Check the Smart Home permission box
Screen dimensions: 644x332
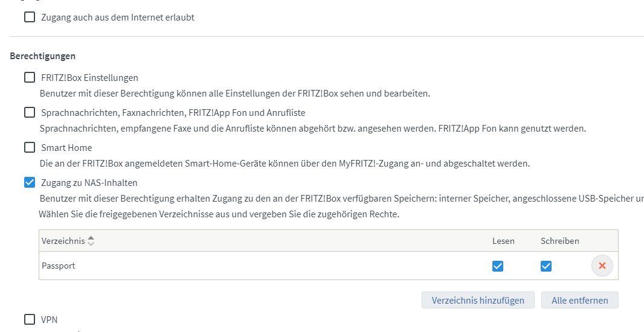pyautogui.click(x=30, y=147)
